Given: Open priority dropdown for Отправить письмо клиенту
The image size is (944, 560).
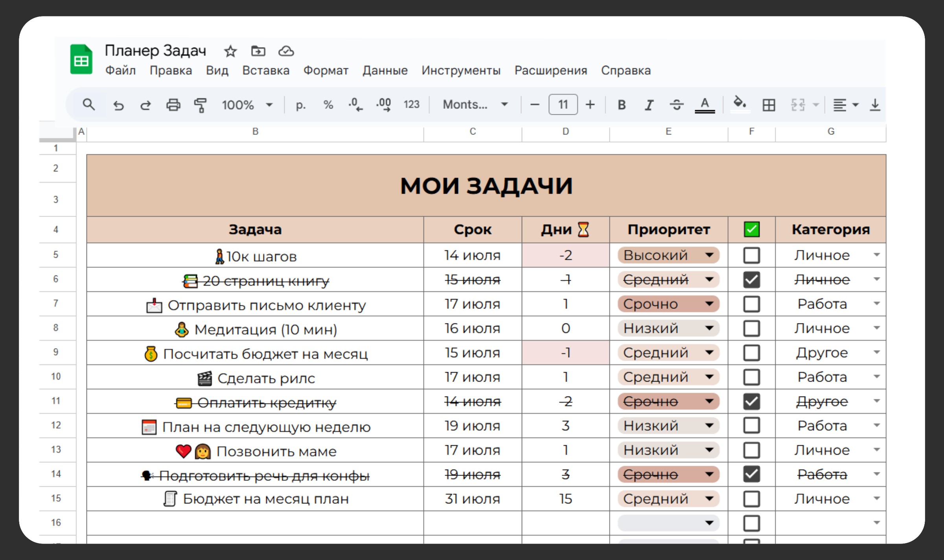Looking at the screenshot, I should [709, 304].
